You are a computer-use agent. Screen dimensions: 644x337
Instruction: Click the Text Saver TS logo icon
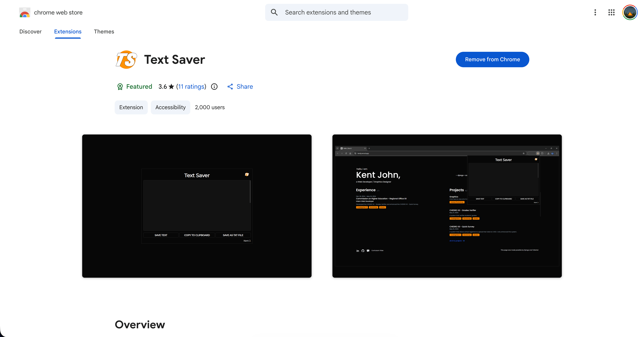click(126, 60)
